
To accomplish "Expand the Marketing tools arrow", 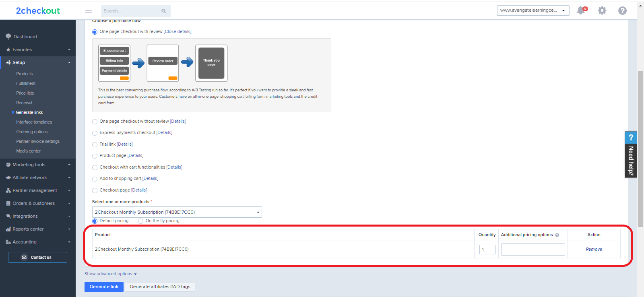I will click(69, 165).
